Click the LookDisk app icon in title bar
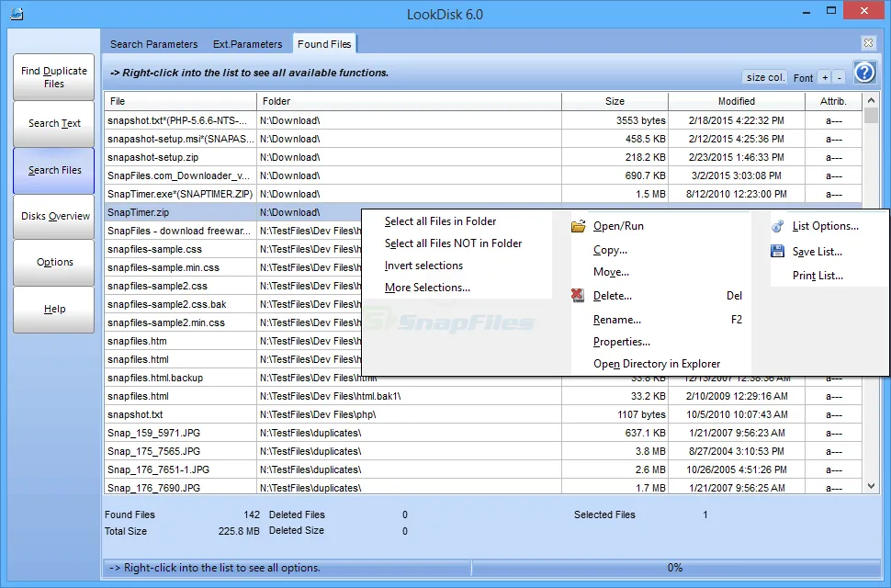The width and height of the screenshot is (891, 588). point(17,13)
